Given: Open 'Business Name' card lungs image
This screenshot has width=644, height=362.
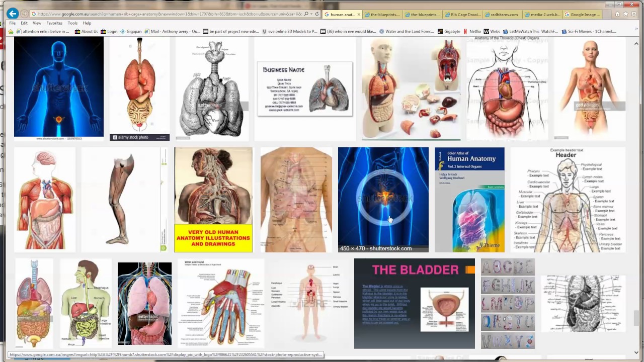Looking at the screenshot, I should [305, 88].
